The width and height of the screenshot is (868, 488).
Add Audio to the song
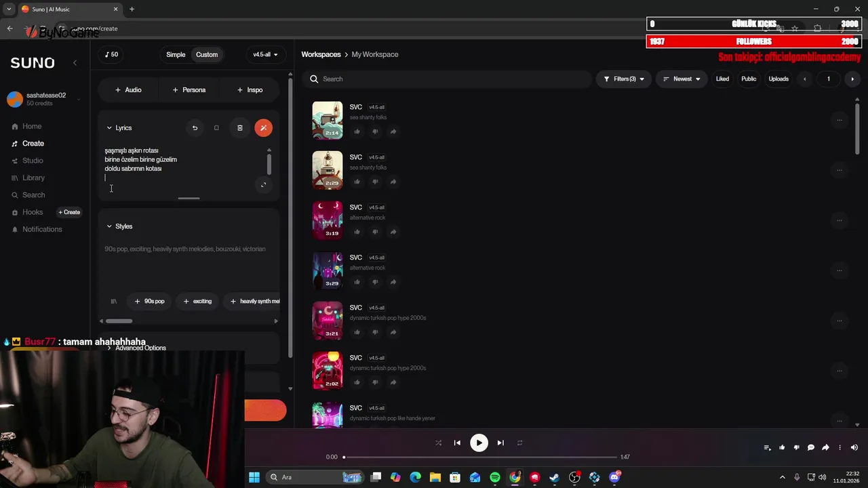[128, 89]
